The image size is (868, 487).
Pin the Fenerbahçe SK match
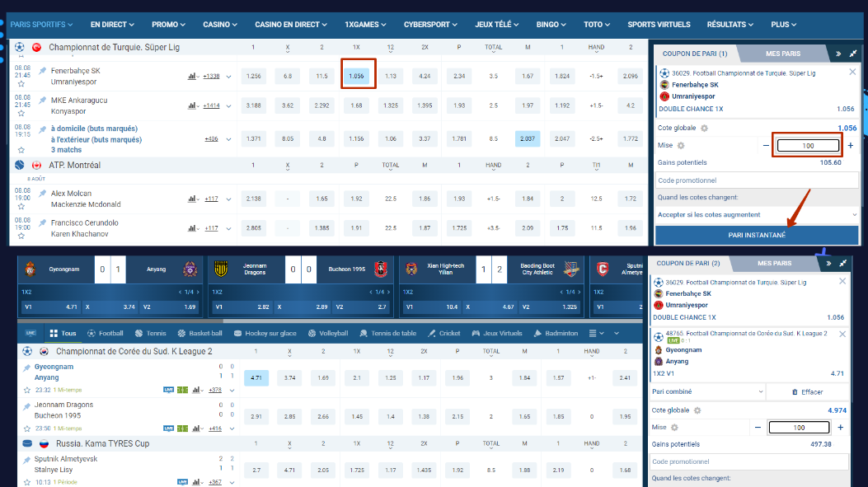[x=43, y=70]
